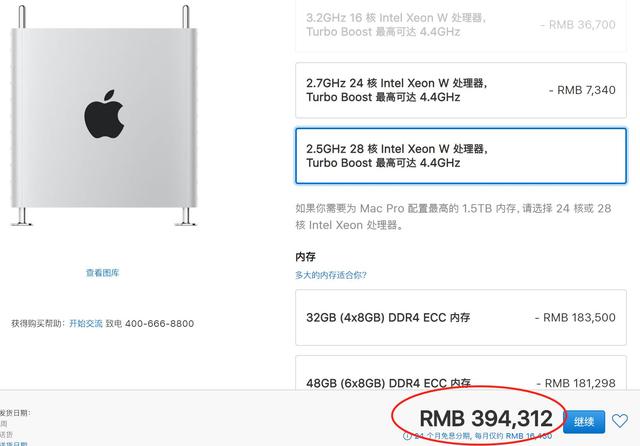Click the installment info circle icon
This screenshot has height=446, width=640.
coord(407,436)
